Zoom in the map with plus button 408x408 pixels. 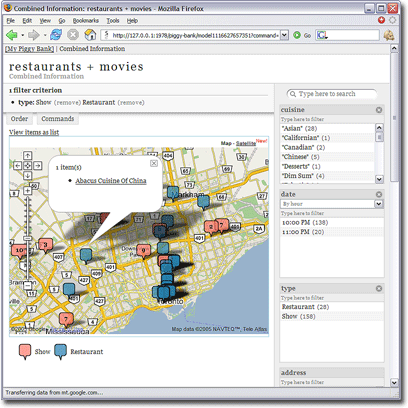pos(28,191)
